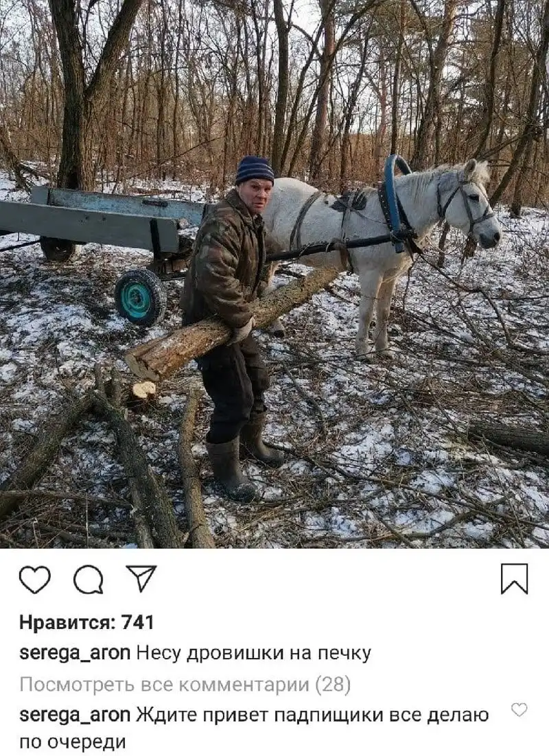The height and width of the screenshot is (756, 549).
Task: Open comments via speech bubble icon
Action: [x=89, y=579]
